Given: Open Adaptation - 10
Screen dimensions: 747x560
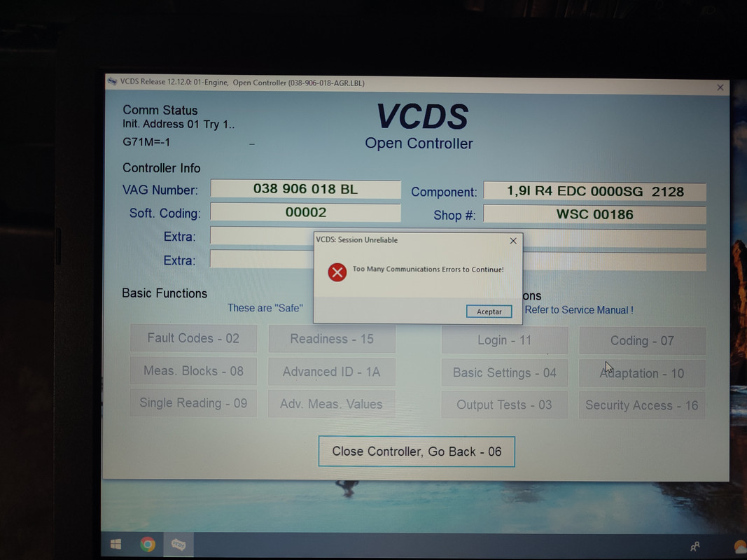Looking at the screenshot, I should (642, 373).
